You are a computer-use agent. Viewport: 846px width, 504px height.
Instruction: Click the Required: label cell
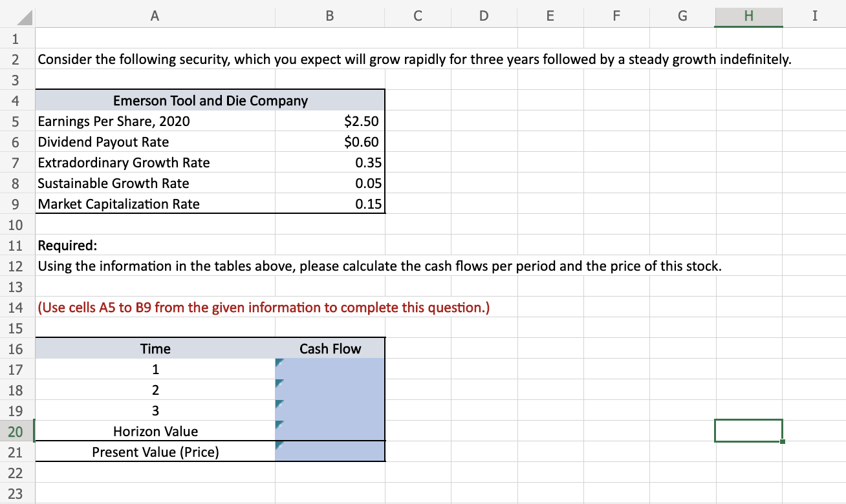[x=61, y=245]
